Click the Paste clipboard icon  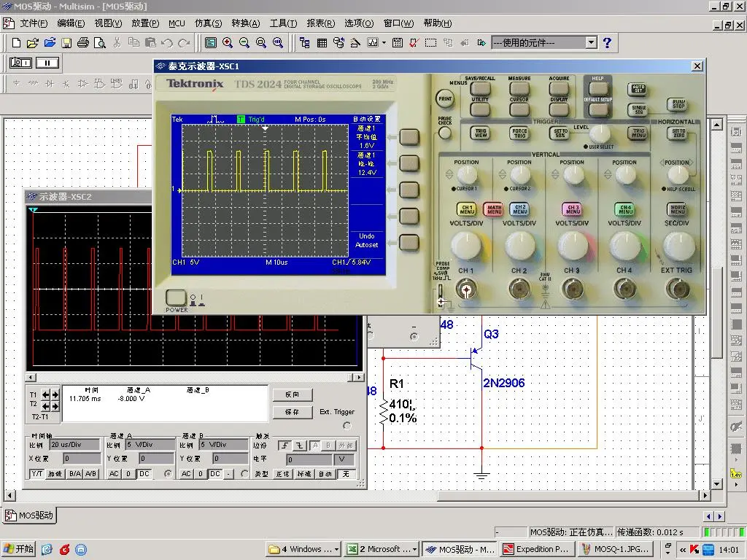click(x=150, y=43)
